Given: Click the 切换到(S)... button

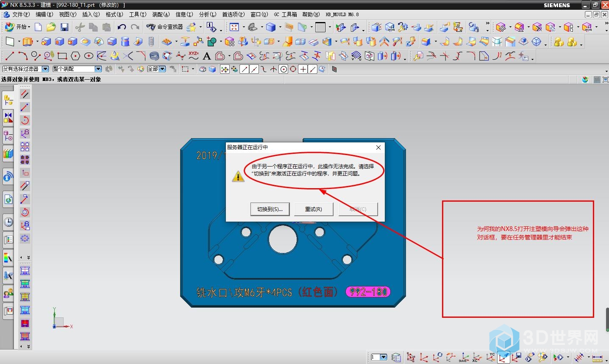Looking at the screenshot, I should point(270,209).
